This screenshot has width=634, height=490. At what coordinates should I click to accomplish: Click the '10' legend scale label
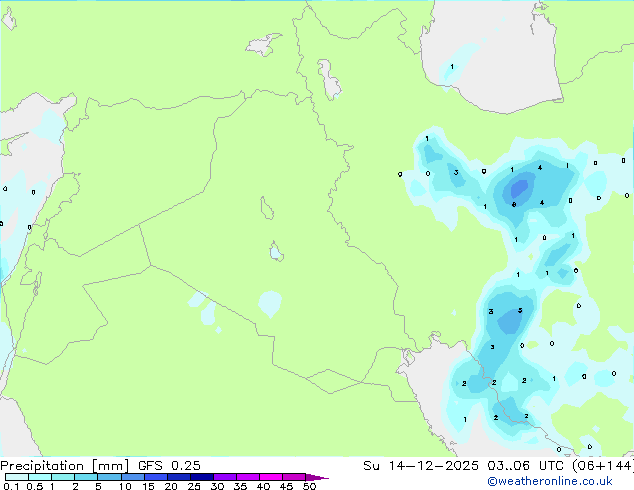click(x=125, y=486)
